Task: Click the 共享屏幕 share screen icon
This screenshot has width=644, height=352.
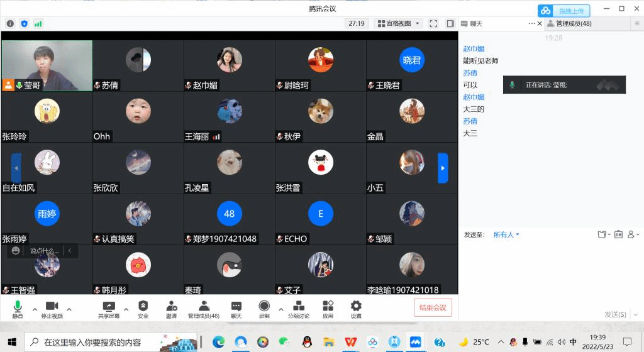Action: pyautogui.click(x=109, y=308)
